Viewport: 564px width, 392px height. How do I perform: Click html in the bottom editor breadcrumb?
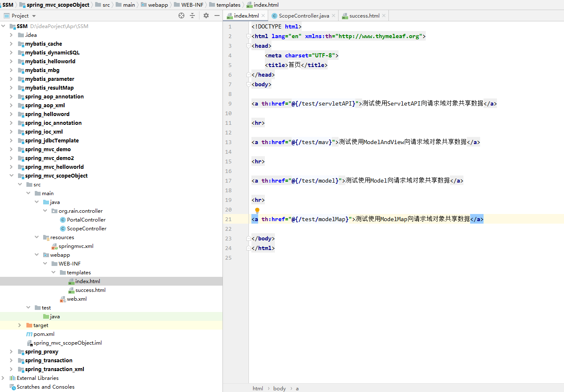click(258, 388)
